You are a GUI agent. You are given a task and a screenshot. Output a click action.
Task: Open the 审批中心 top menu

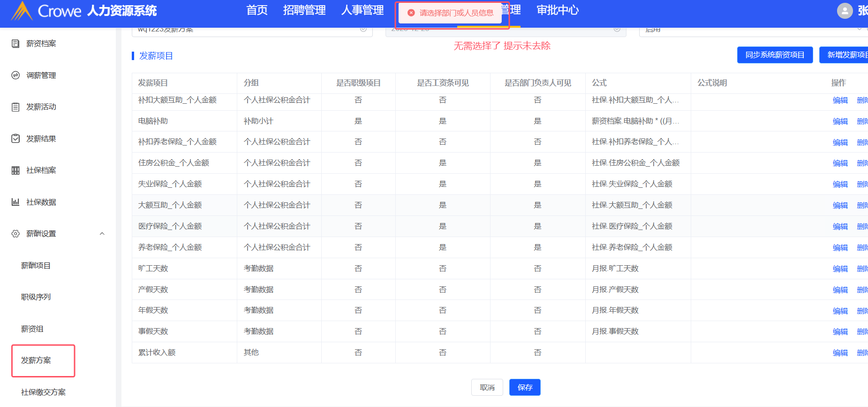coord(557,10)
